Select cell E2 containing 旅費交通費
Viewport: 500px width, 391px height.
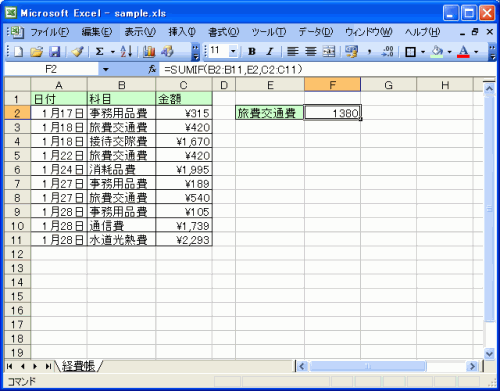click(x=270, y=113)
